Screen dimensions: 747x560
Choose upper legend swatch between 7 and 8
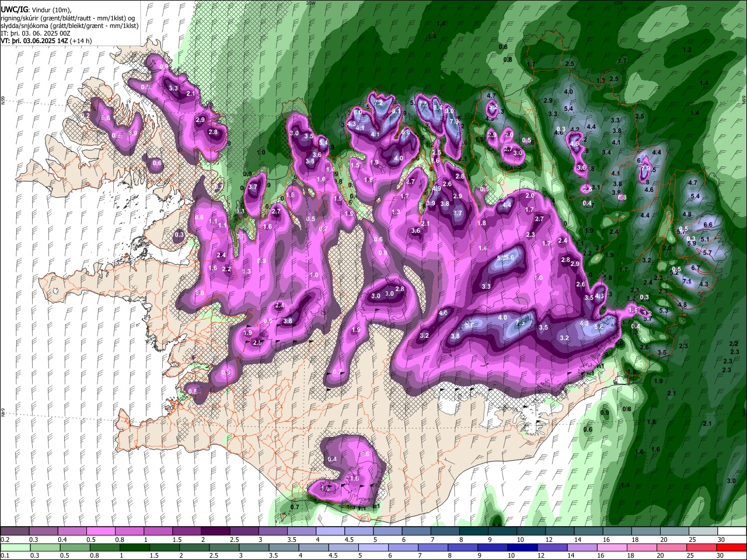click(445, 531)
